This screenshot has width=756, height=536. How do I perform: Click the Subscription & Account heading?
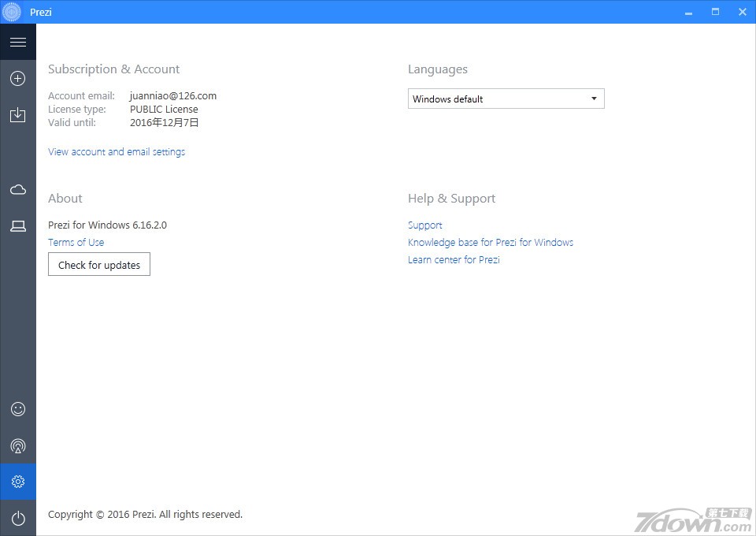pyautogui.click(x=113, y=69)
